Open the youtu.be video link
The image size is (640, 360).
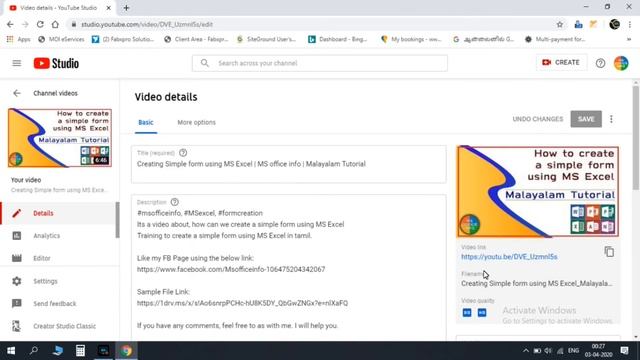click(x=509, y=257)
